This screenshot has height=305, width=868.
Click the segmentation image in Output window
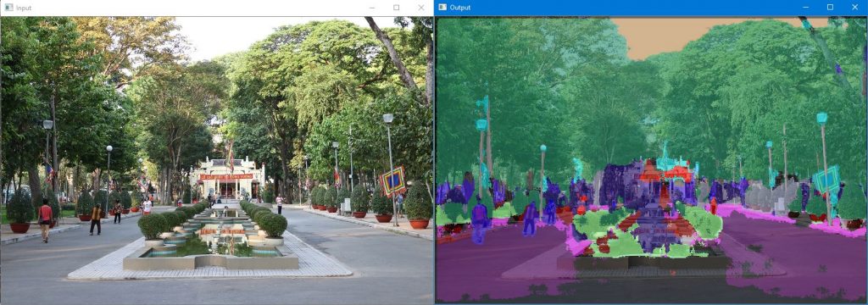tap(651, 159)
